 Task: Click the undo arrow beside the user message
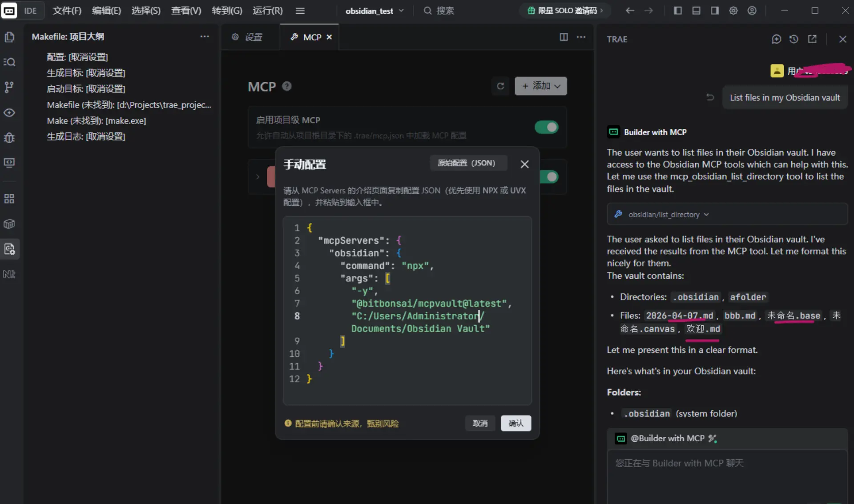[x=710, y=97]
